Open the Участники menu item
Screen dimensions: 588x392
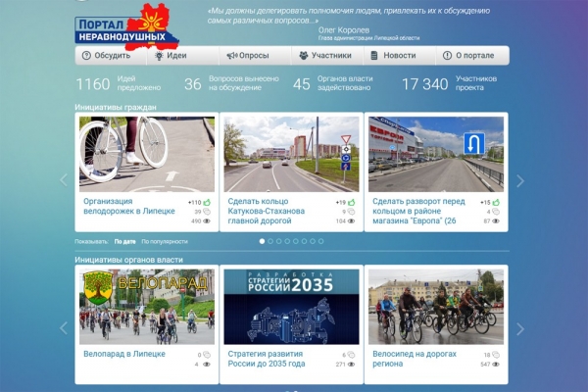click(327, 56)
